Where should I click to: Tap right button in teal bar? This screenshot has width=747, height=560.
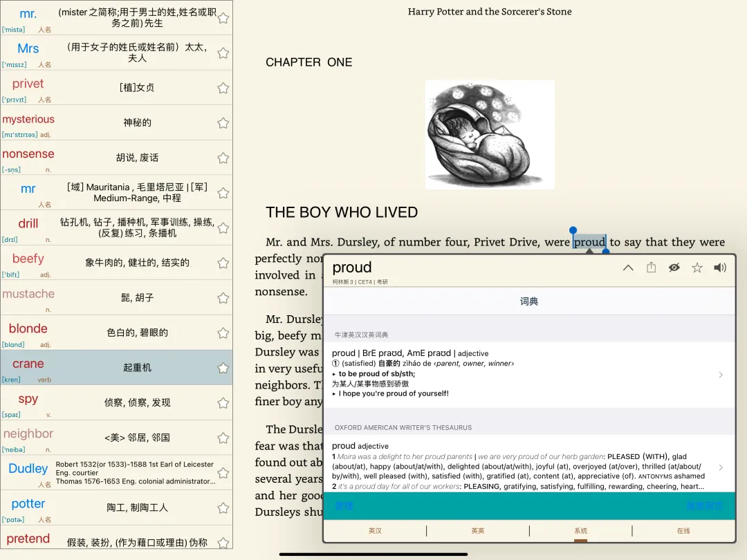click(x=705, y=505)
